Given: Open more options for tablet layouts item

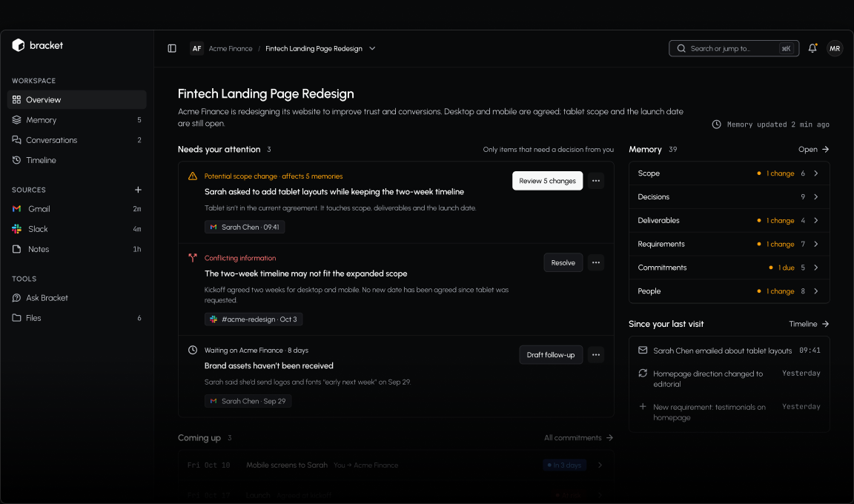Looking at the screenshot, I should pyautogui.click(x=596, y=181).
